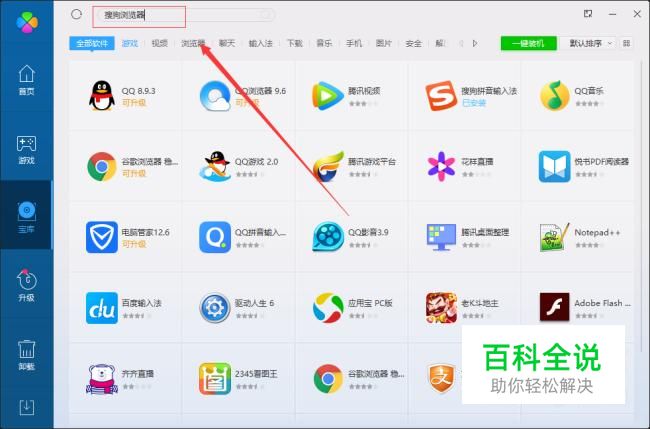This screenshot has height=429, width=650.
Task: Click the first 谷歌浏览器 Chrome icon
Action: (x=102, y=167)
